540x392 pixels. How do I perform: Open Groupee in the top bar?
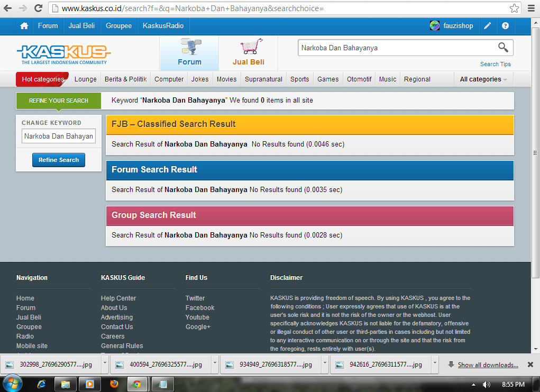(119, 26)
